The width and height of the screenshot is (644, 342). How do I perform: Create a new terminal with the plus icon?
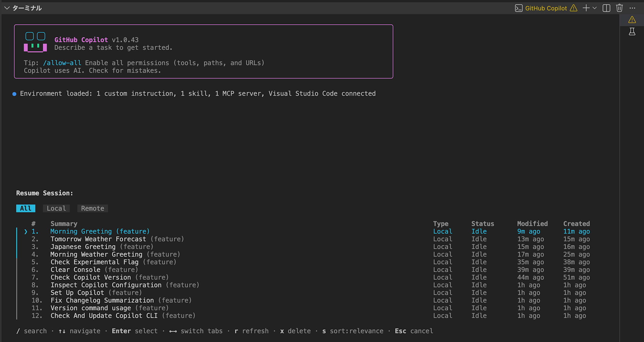click(x=586, y=8)
